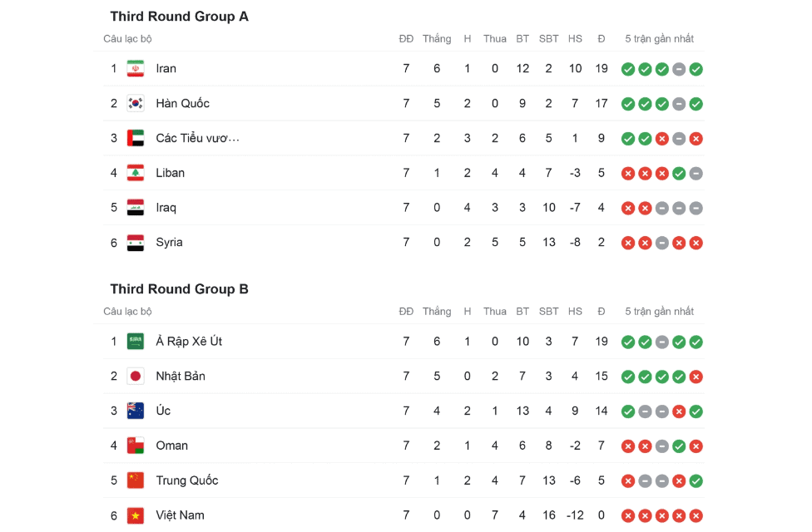Click the UAE flag icon
The image size is (812, 532).
pyautogui.click(x=136, y=138)
